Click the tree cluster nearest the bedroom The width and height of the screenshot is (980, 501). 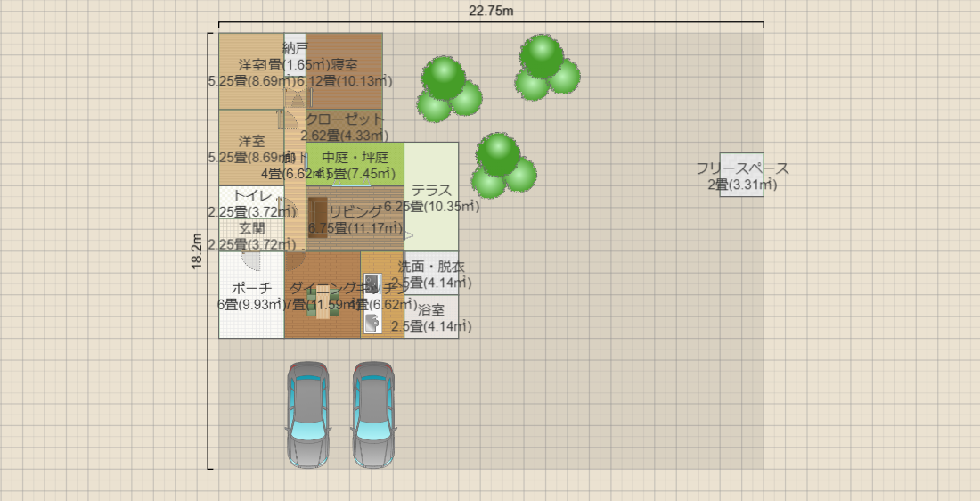(x=449, y=89)
